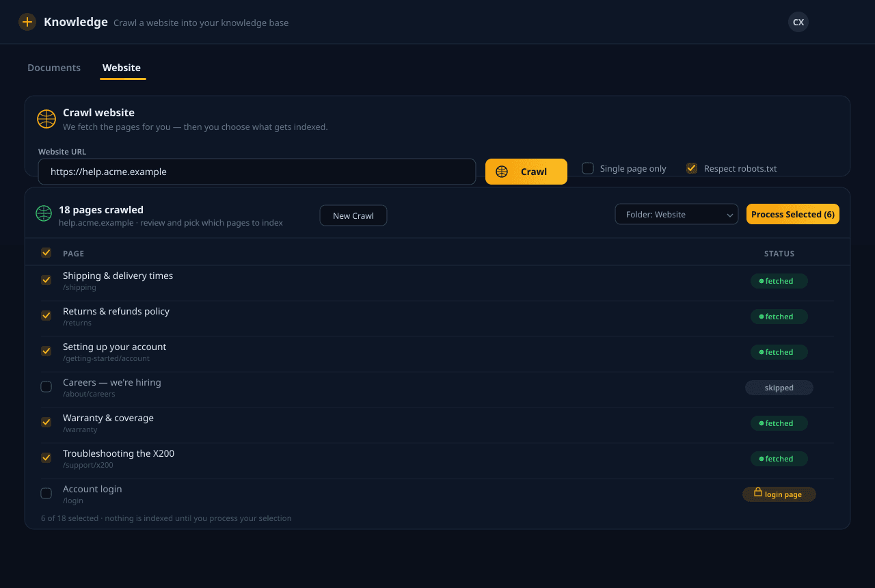Viewport: 875px width, 588px height.
Task: Click the fetched badge for Shipping row
Action: [779, 281]
